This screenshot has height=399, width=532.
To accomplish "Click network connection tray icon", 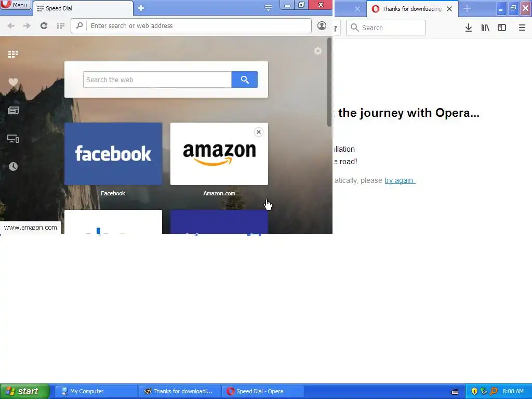I will [x=484, y=391].
